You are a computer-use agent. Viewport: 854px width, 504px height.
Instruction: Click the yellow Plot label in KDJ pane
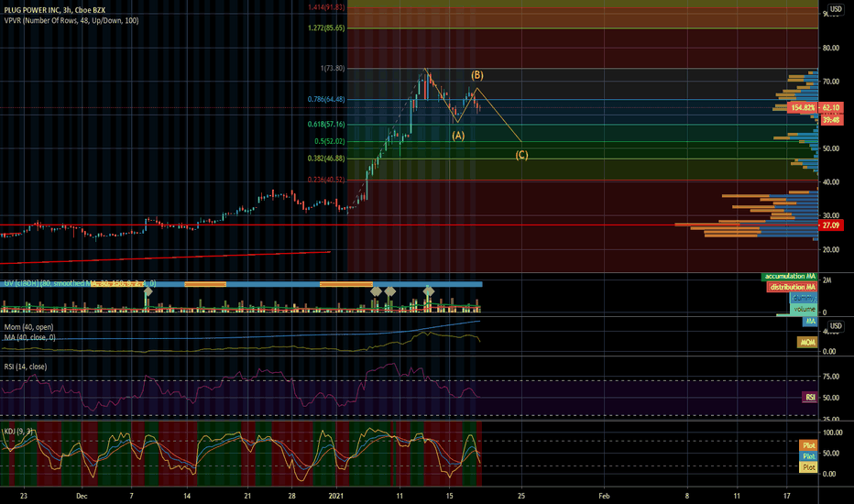tap(808, 467)
